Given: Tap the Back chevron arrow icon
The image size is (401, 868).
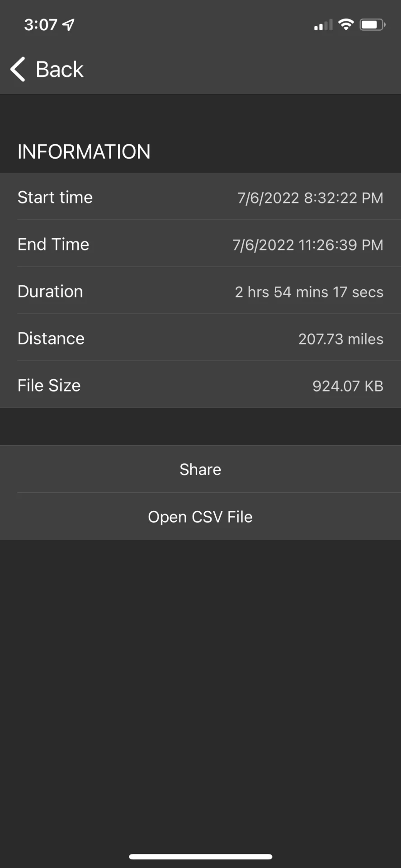Looking at the screenshot, I should [18, 70].
